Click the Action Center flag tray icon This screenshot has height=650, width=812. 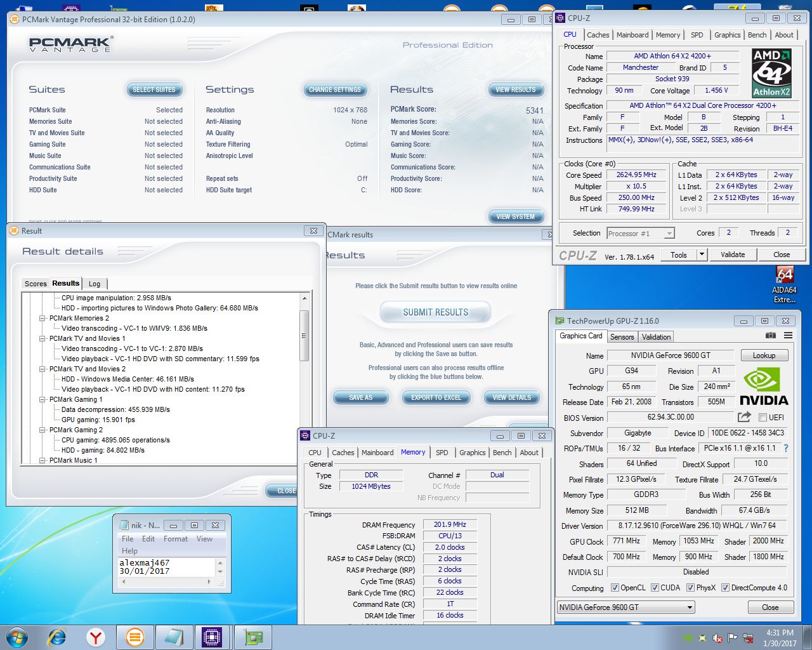click(733, 638)
